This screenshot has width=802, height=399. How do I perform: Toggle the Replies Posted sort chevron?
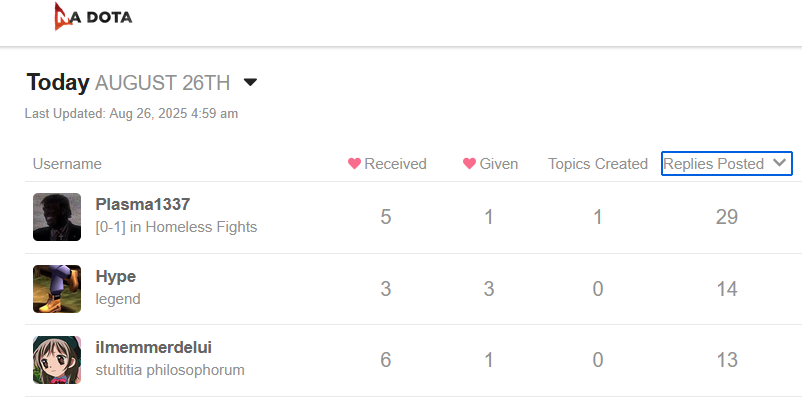779,163
